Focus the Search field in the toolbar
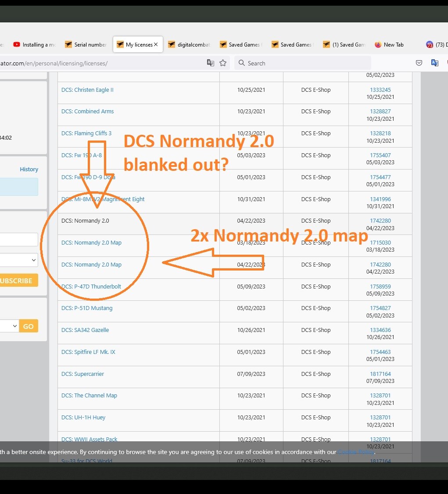 [x=303, y=63]
